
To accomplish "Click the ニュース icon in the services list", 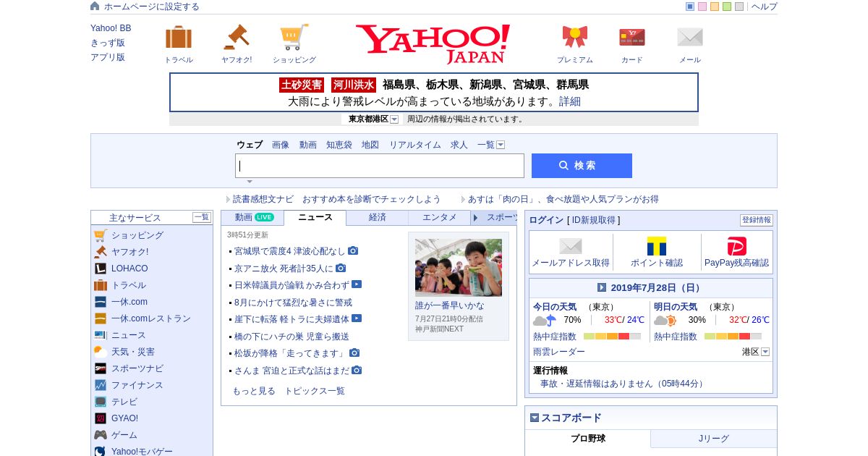I will point(101,335).
